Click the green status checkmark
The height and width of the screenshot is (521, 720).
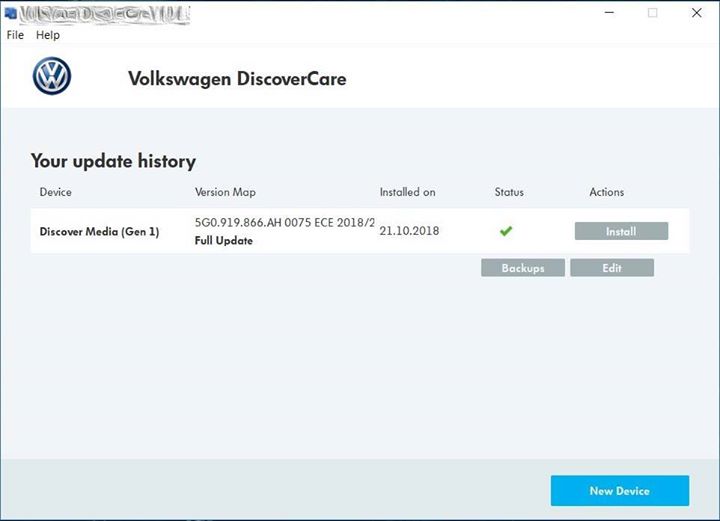click(x=506, y=231)
